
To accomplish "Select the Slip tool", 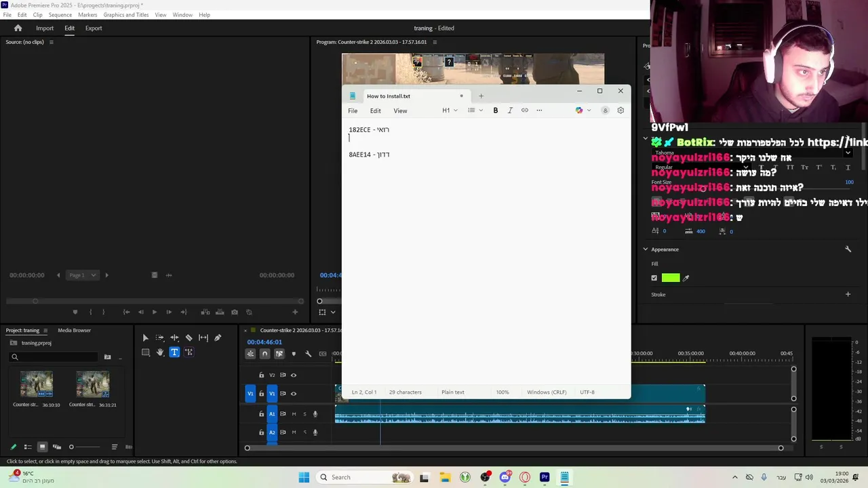I will (203, 338).
